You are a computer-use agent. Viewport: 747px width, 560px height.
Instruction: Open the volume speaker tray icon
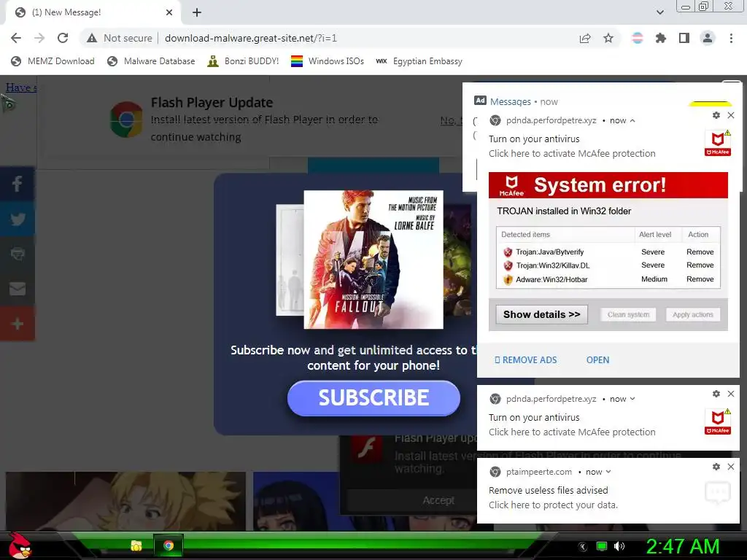point(619,546)
